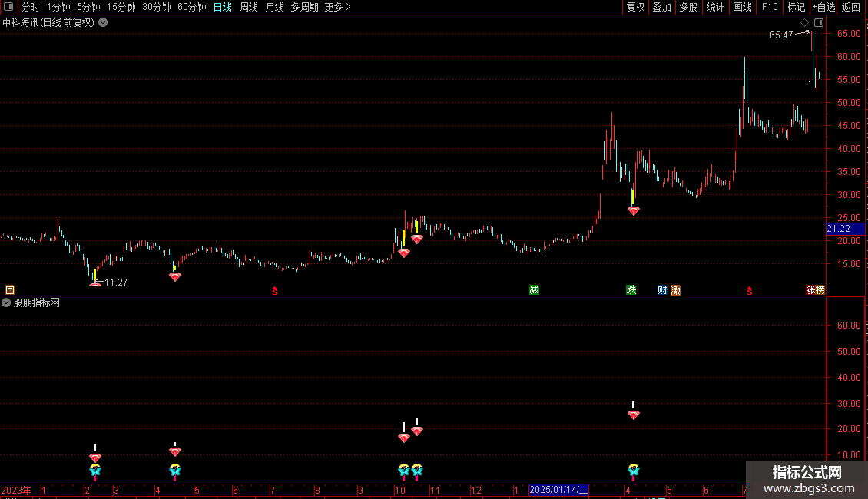Screen dimensions: 868x499
Task: Click the 65.47 high price label
Action: tap(781, 35)
